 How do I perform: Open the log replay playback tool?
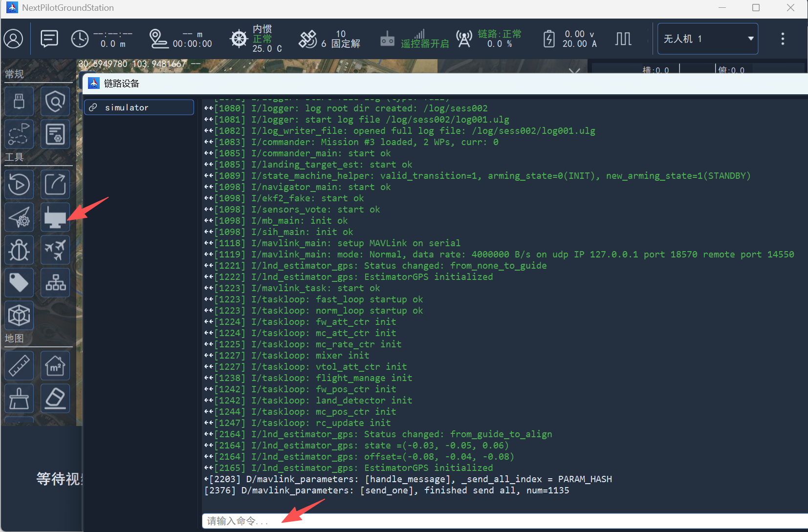click(x=19, y=184)
